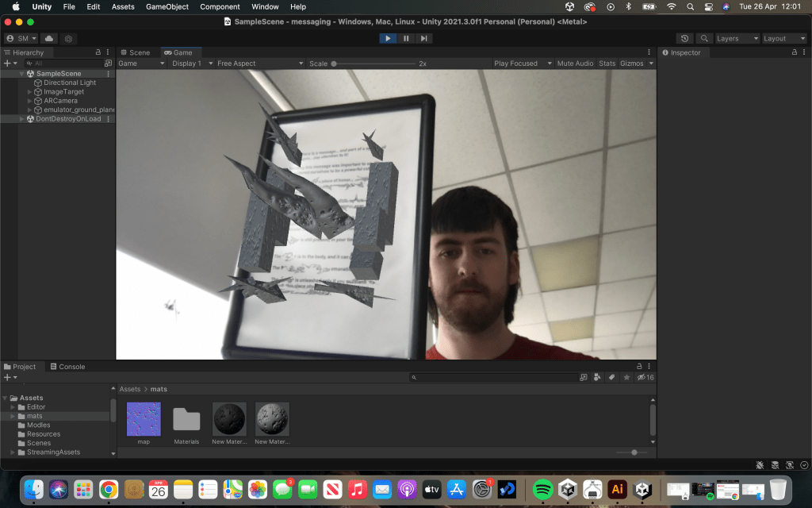Click the toolbar search magnifier icon
This screenshot has width=812, height=508.
click(x=703, y=38)
